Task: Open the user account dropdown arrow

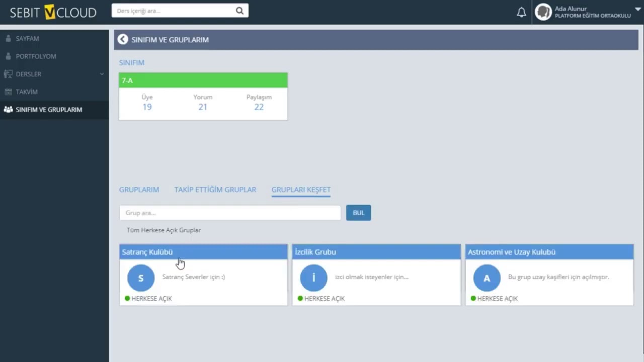Action: (x=638, y=9)
